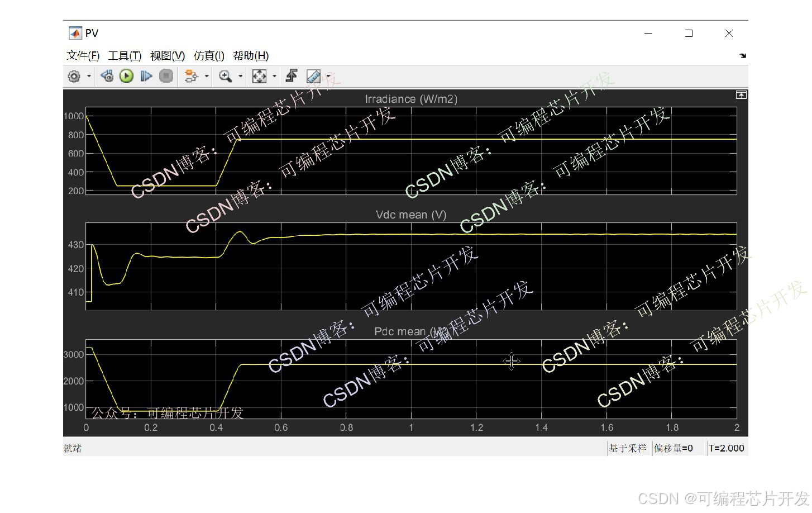
Task: Open the 工具(T) menu
Action: [125, 55]
